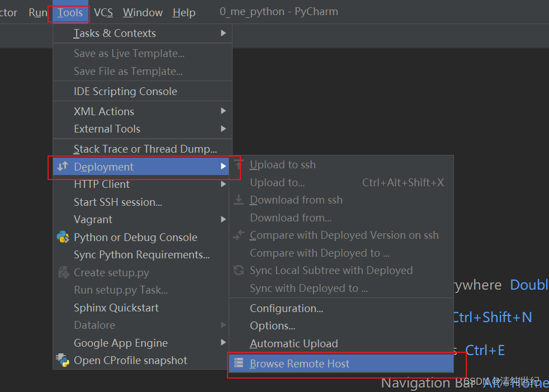Image resolution: width=549 pixels, height=392 pixels.
Task: Expand Google App Engine submenu arrow
Action: [x=224, y=342]
